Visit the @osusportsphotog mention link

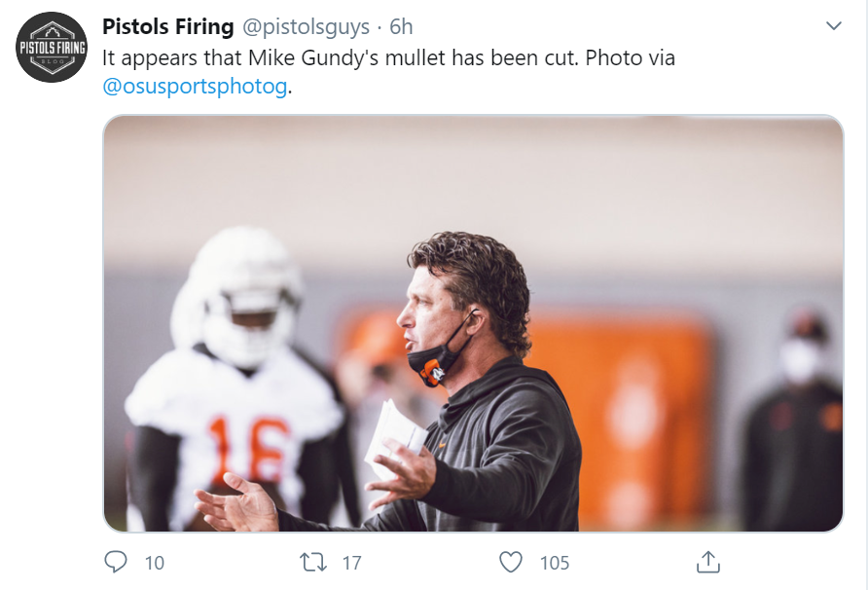pyautogui.click(x=195, y=86)
